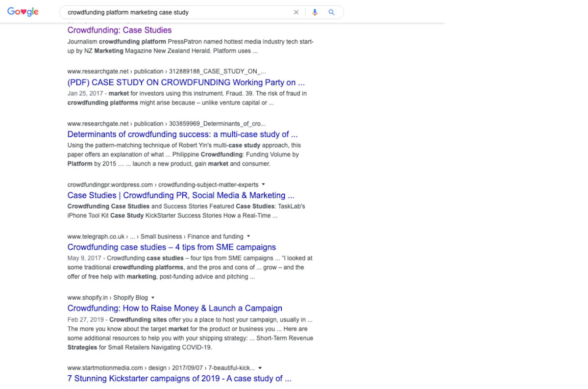This screenshot has height=389, width=588.
Task: Start a voice search with the microphone icon
Action: [315, 12]
